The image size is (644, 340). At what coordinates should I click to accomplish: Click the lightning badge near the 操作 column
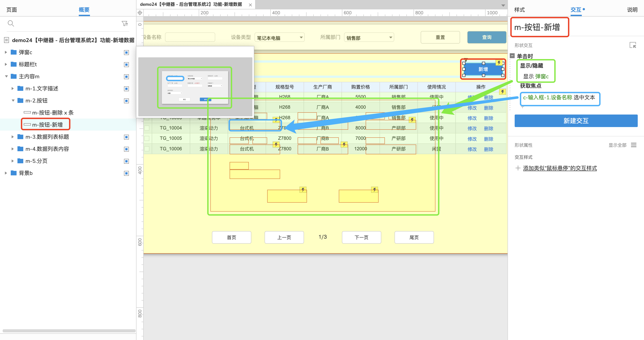click(502, 92)
